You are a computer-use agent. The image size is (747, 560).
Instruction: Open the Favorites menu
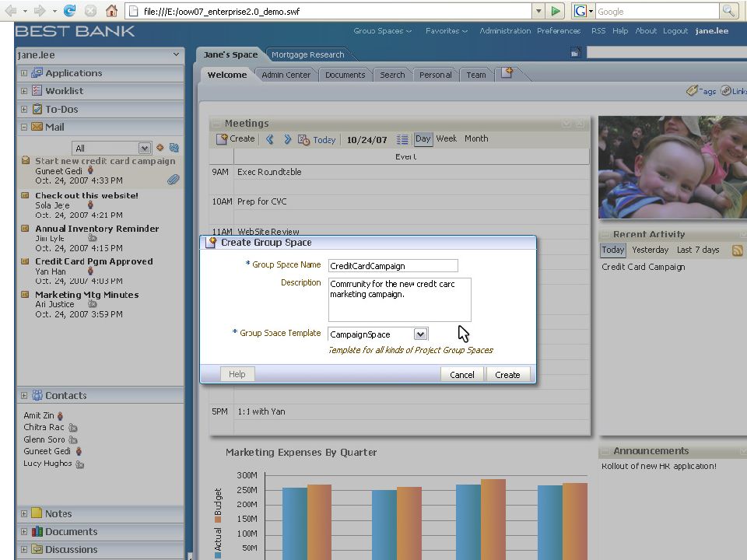pos(447,31)
